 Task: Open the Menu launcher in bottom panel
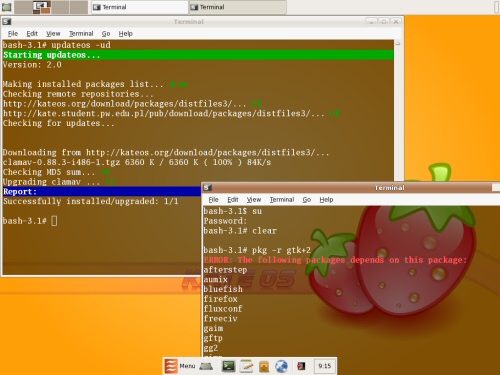[180, 366]
